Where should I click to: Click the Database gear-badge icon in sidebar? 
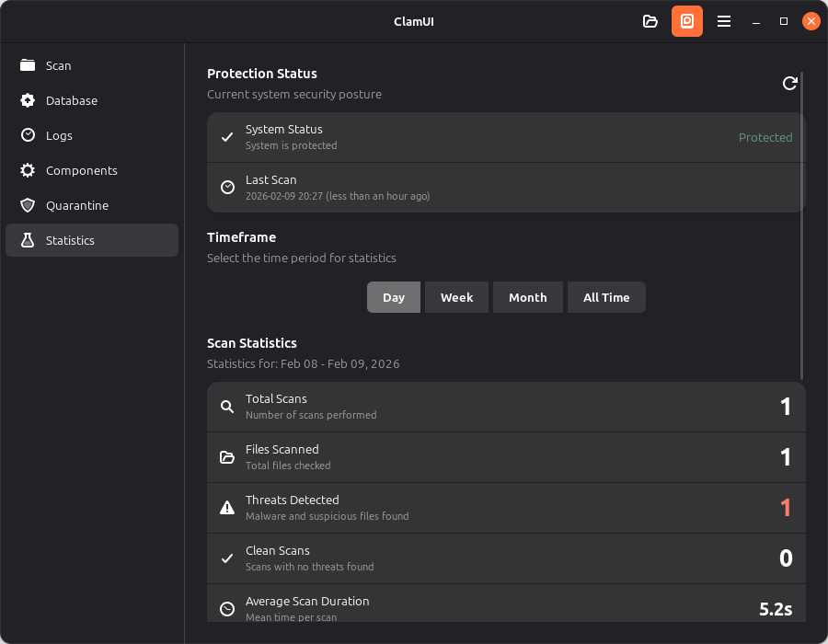28,100
